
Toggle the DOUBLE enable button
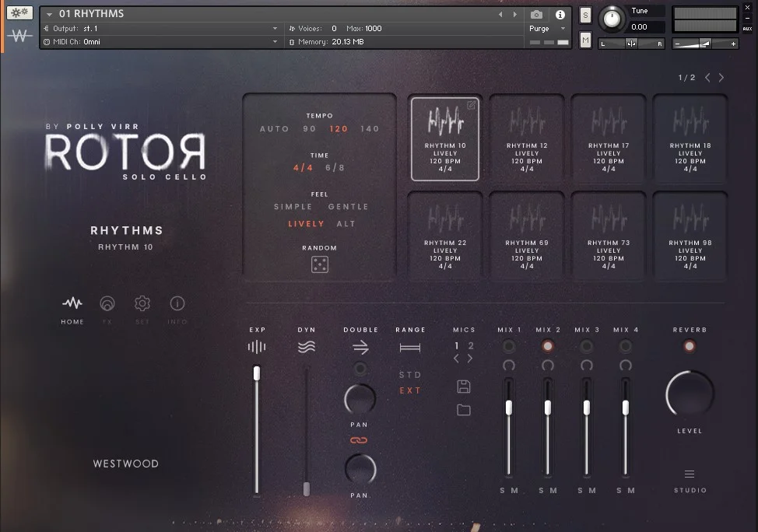click(360, 369)
